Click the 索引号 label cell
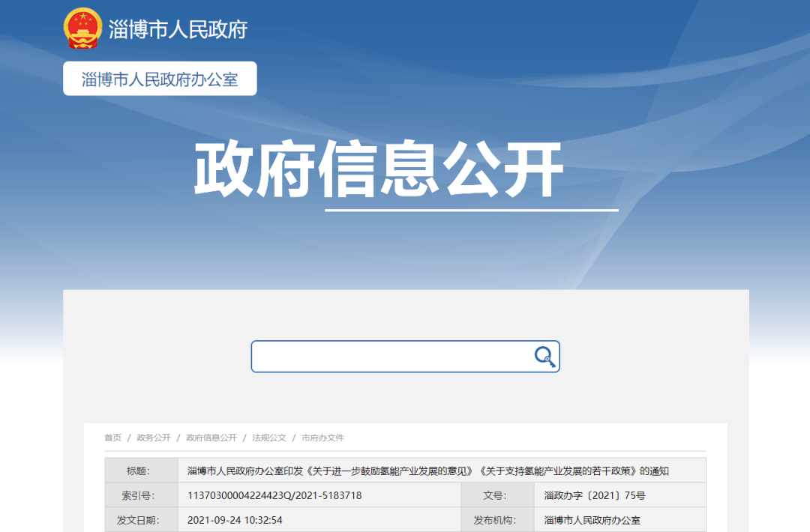 pyautogui.click(x=140, y=495)
